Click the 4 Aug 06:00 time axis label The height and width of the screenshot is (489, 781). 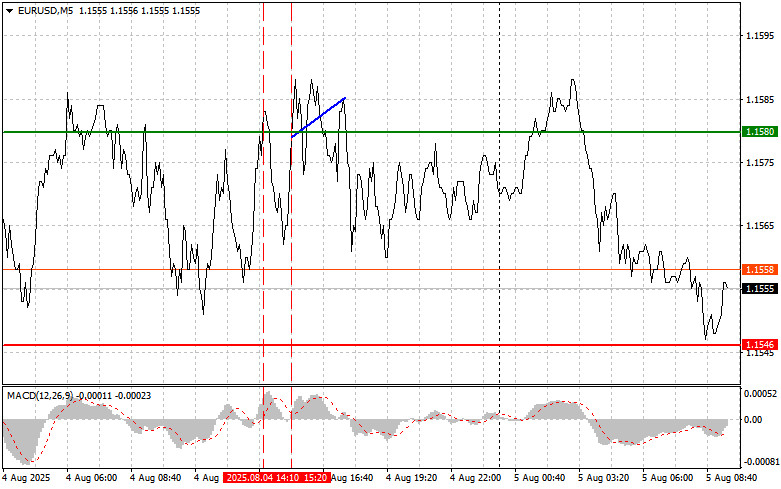point(92,478)
